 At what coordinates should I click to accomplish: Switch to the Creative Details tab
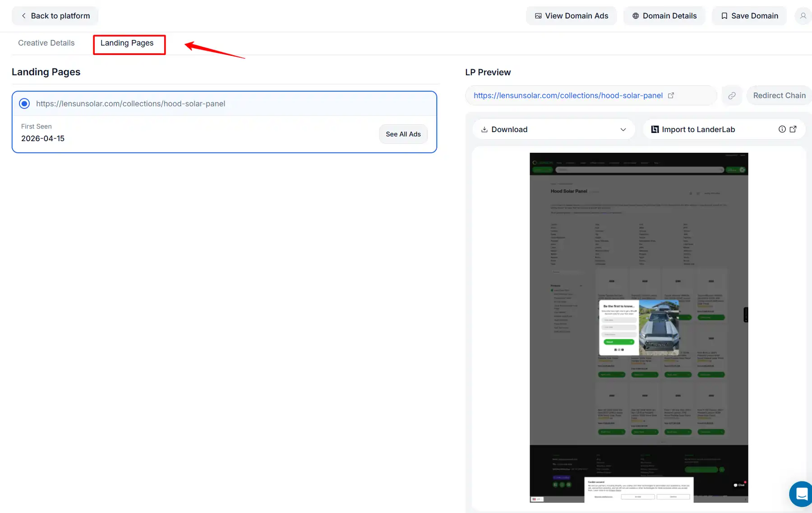tap(46, 43)
